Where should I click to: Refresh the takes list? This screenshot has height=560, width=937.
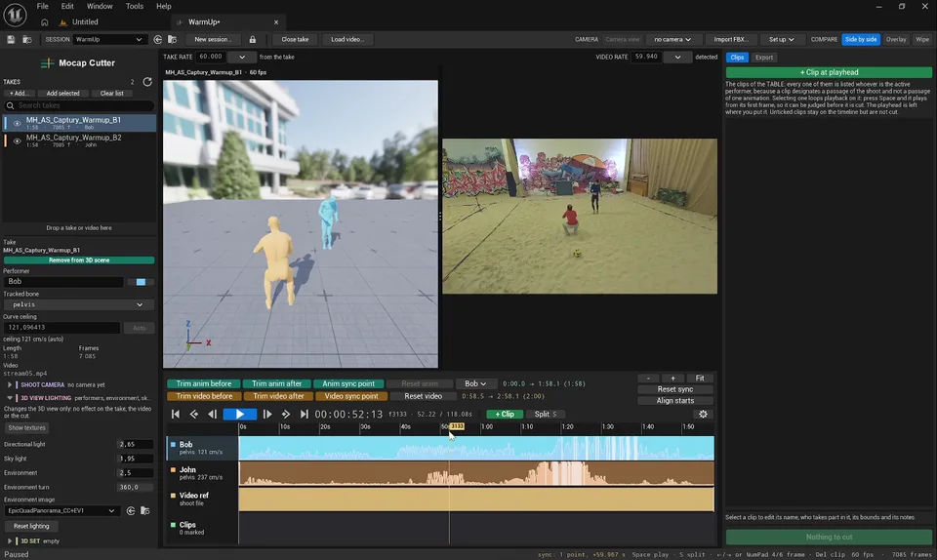click(x=147, y=82)
